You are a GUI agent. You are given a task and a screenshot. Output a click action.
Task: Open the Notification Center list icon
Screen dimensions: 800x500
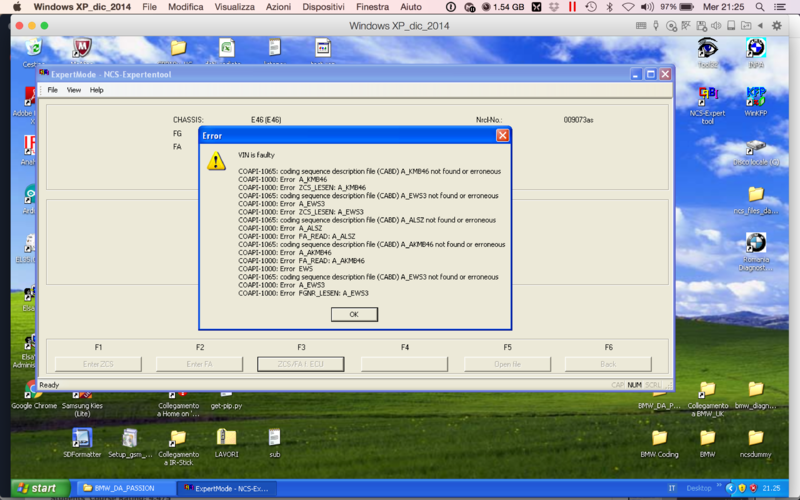780,7
